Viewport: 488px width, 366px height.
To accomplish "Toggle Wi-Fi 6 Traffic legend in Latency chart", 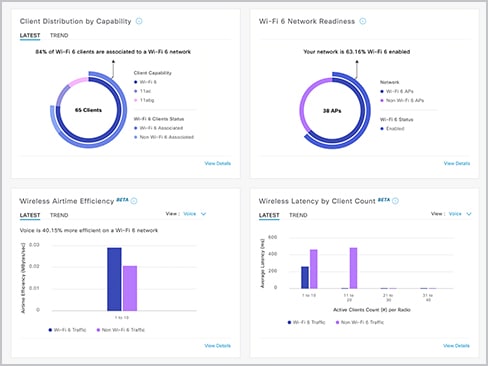I will click(x=306, y=322).
